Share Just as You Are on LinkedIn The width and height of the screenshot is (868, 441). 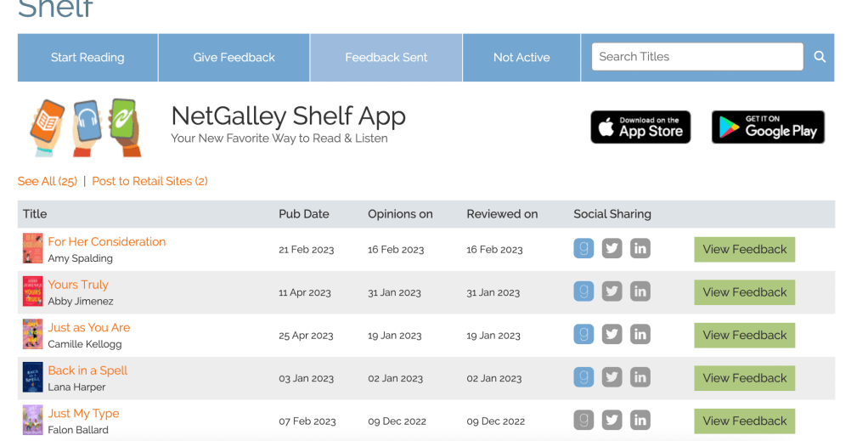tap(640, 335)
